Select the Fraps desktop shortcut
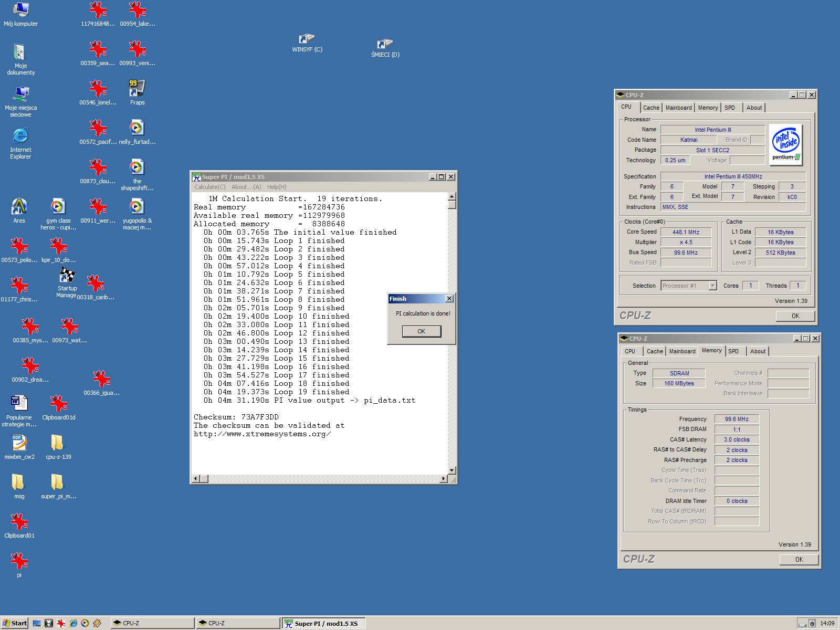This screenshot has height=630, width=840. [137, 92]
